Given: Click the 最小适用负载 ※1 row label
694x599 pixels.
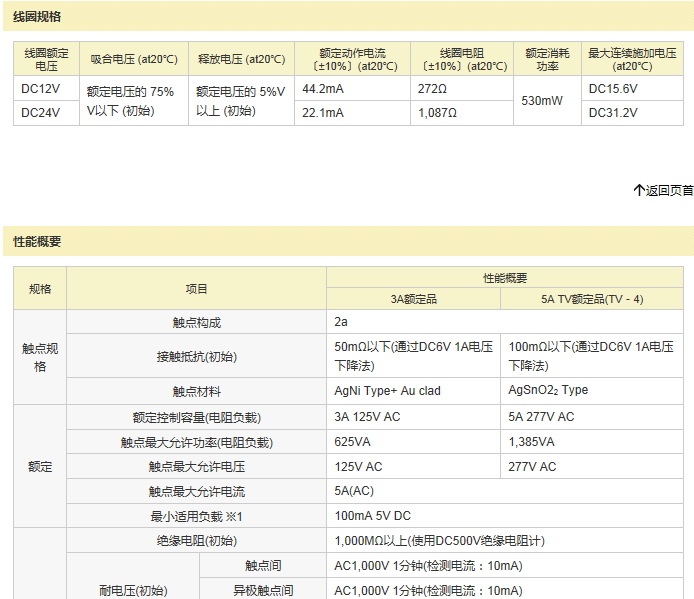Looking at the screenshot, I should click(x=197, y=517).
